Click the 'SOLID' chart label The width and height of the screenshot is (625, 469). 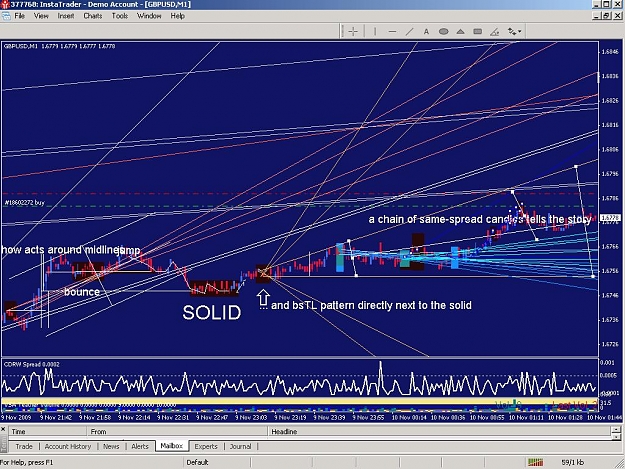click(x=212, y=313)
